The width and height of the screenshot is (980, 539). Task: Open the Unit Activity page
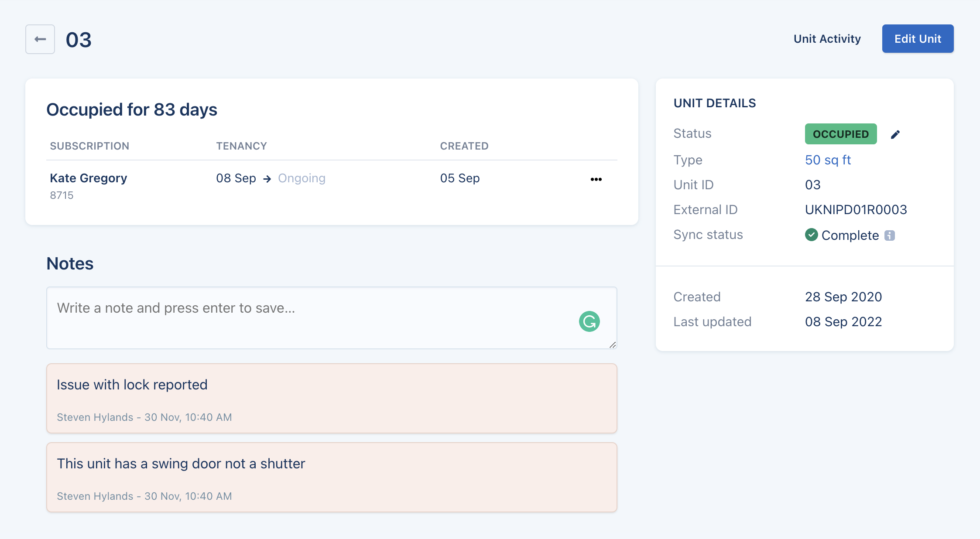[827, 39]
